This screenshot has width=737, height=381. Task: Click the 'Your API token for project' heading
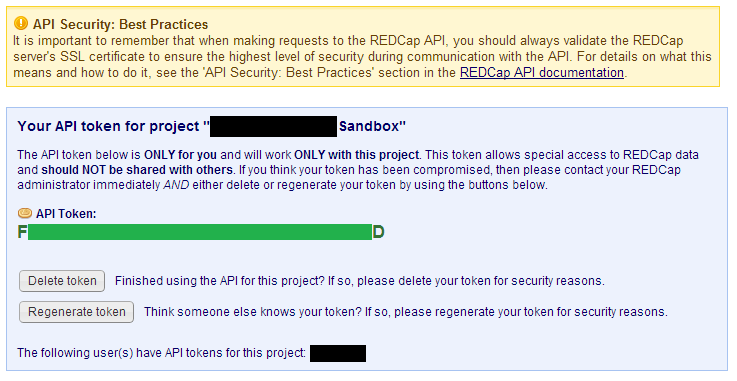113,126
